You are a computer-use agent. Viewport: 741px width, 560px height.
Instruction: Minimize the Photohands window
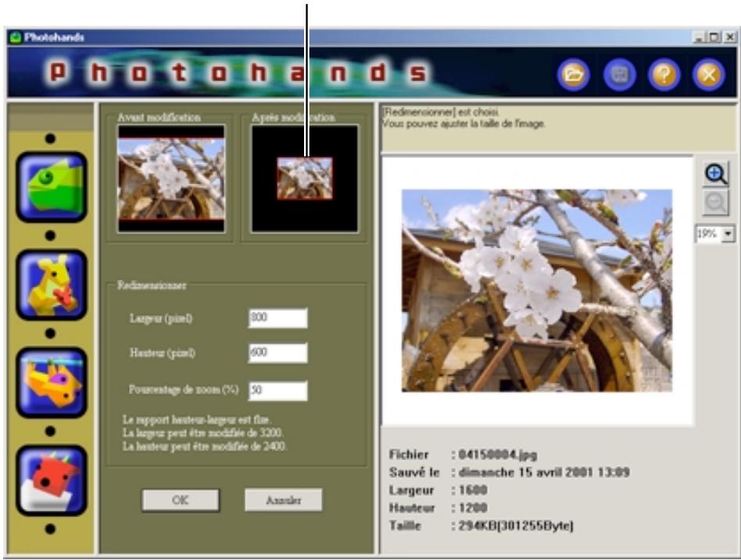[x=699, y=37]
